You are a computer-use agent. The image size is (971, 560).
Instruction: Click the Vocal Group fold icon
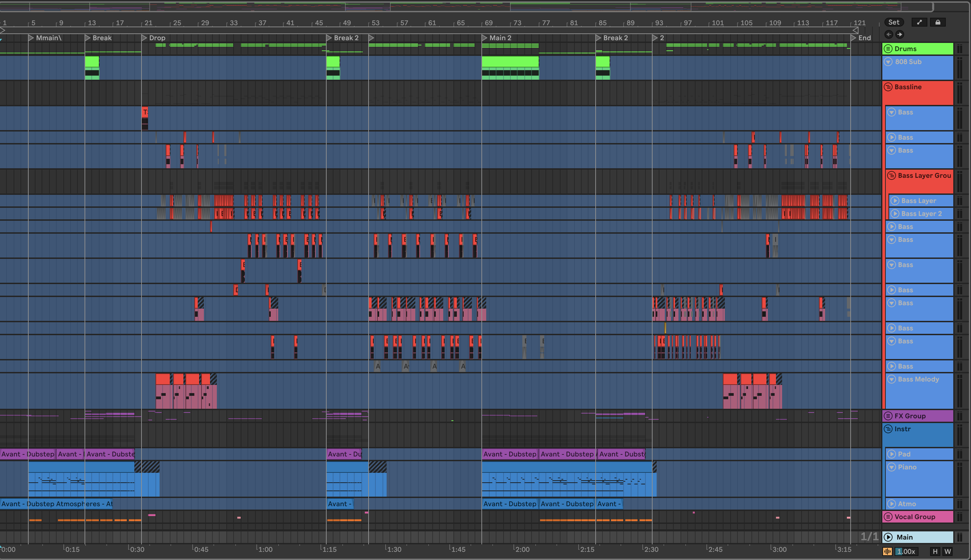(888, 516)
